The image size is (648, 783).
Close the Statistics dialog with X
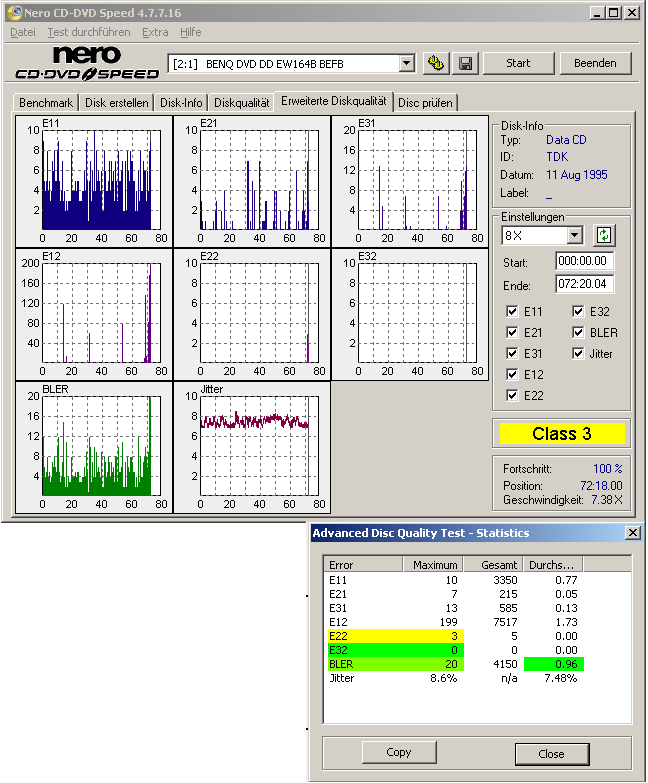coord(633,533)
